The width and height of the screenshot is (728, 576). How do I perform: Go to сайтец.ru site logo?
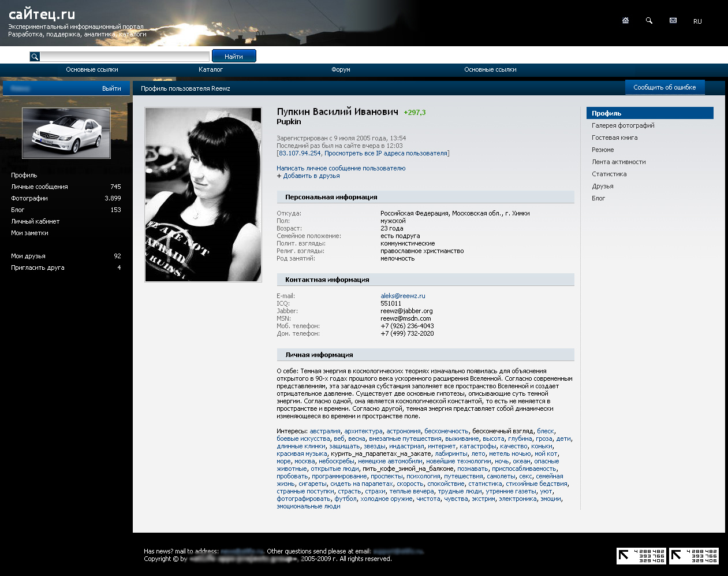coord(42,14)
